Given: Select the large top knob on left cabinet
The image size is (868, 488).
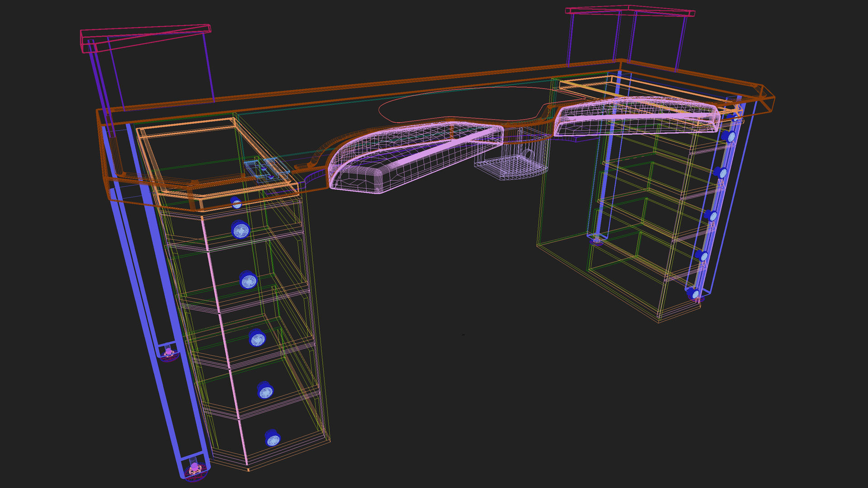Looking at the screenshot, I should pyautogui.click(x=241, y=230).
